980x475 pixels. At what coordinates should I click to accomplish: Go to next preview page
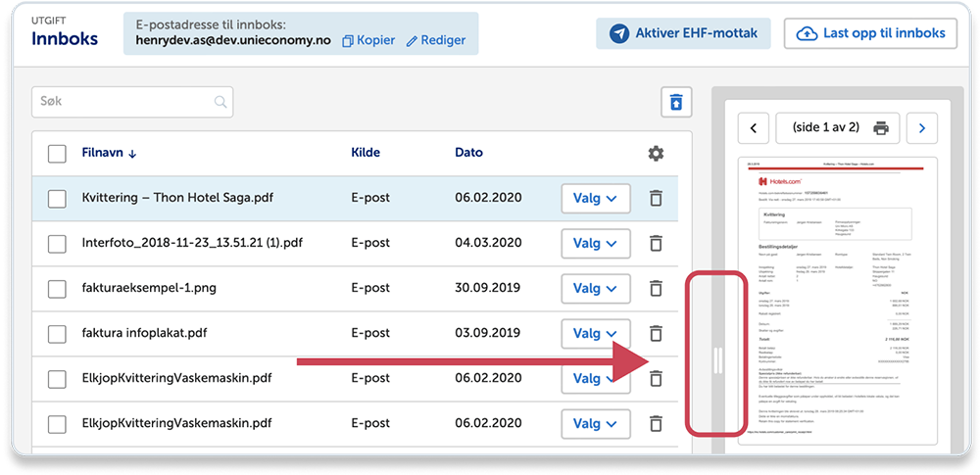(x=922, y=127)
